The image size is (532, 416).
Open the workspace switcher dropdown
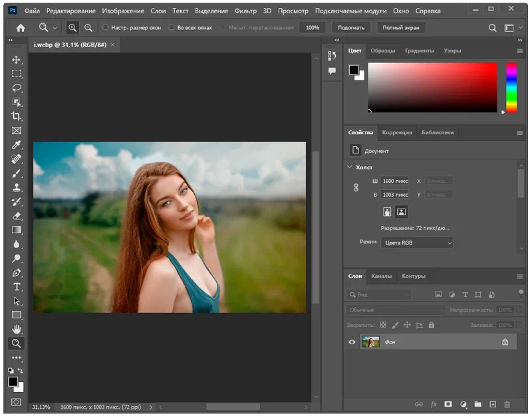[x=511, y=28]
